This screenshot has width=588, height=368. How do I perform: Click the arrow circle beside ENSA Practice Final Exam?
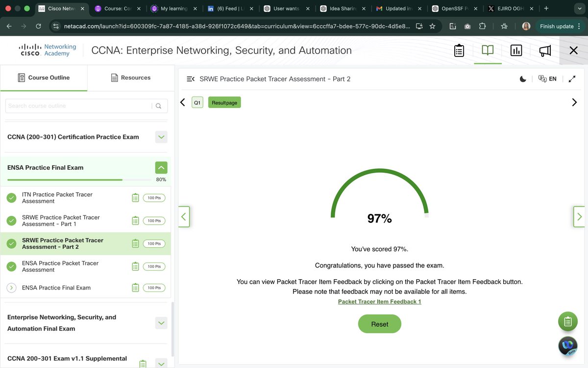click(x=11, y=288)
